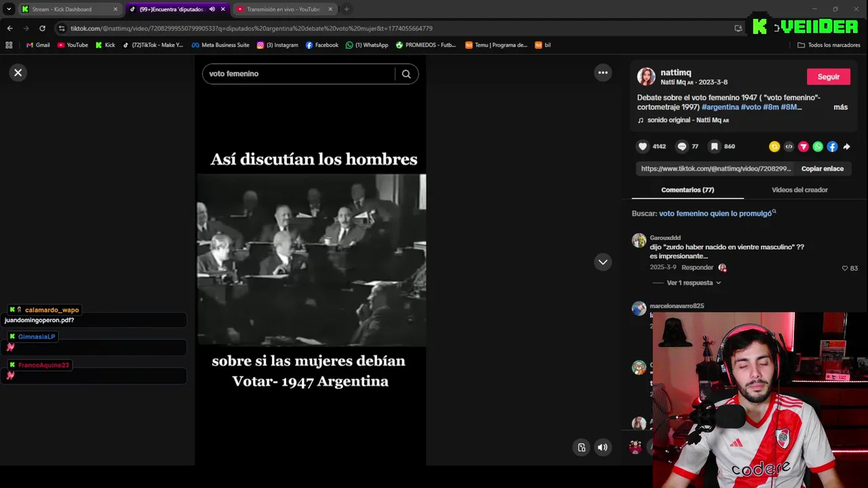868x488 pixels.
Task: Select the Comentarios (77) tab
Action: point(688,190)
